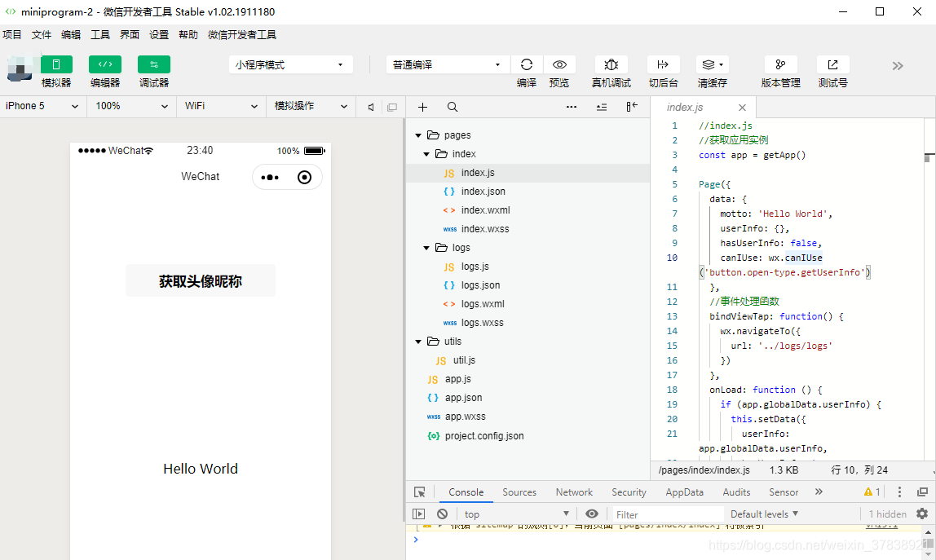Open the 帮助 menu
This screenshot has width=936, height=560.
click(188, 34)
